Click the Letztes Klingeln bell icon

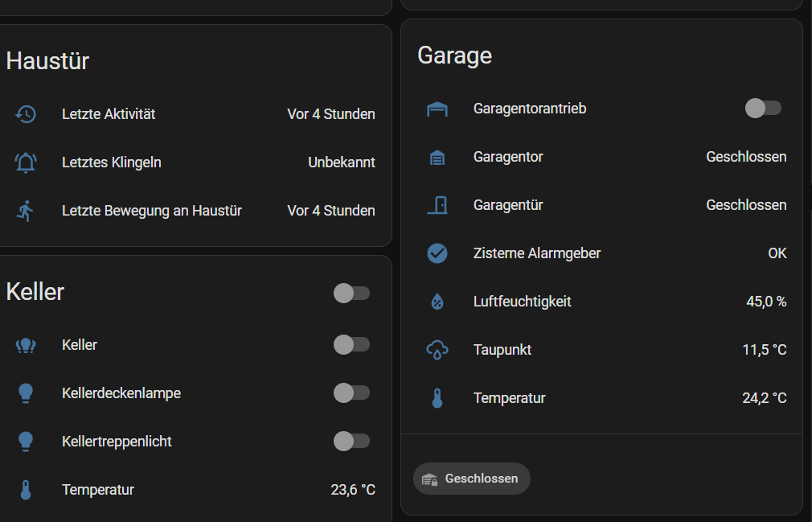26,162
